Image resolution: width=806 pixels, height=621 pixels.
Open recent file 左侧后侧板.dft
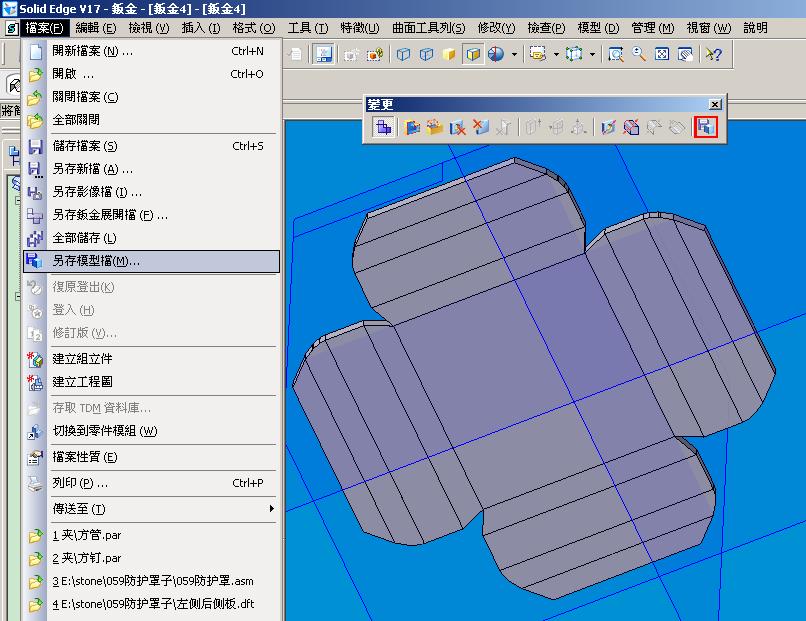(152, 604)
